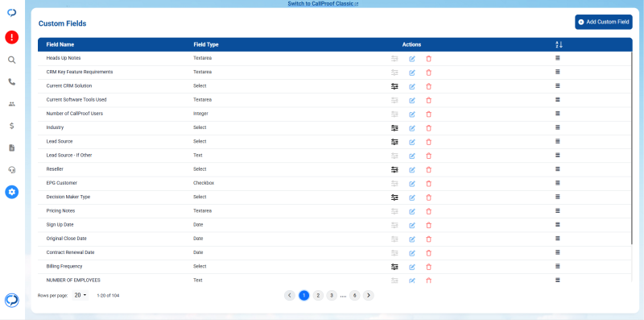Go to the previous page arrow
The image size is (644, 320).
coord(290,295)
